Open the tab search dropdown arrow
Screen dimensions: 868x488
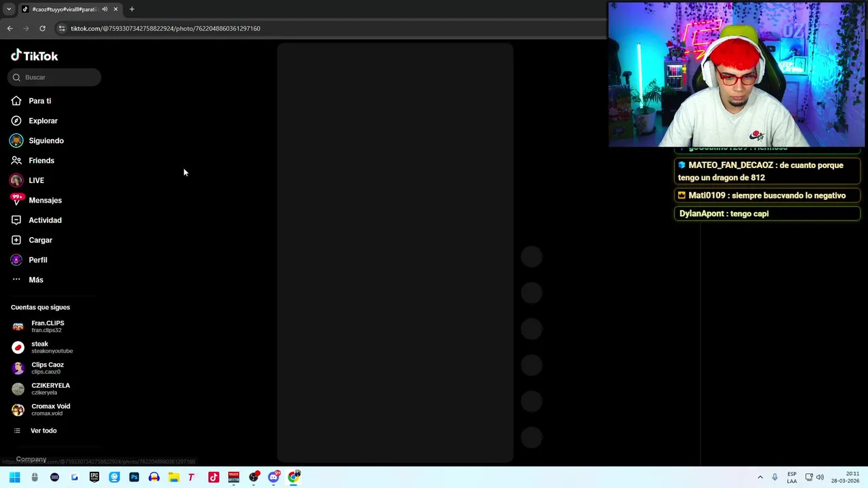(9, 9)
